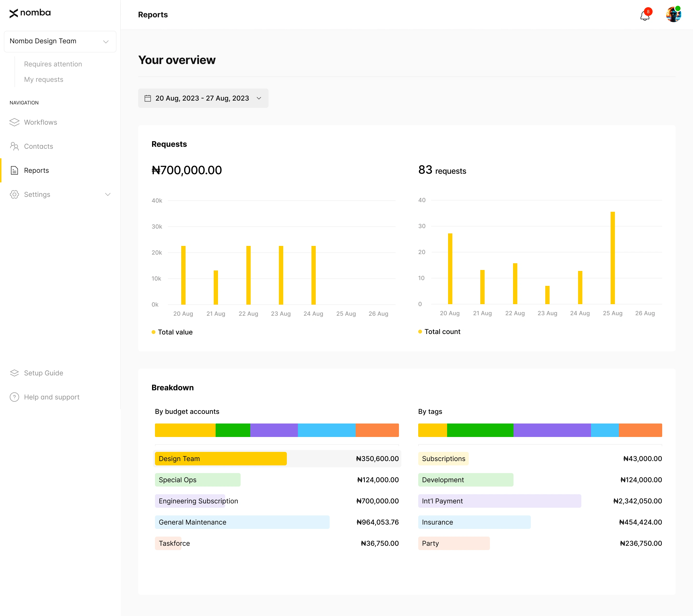Click the calendar icon in the date selector
The width and height of the screenshot is (693, 616).
(148, 98)
